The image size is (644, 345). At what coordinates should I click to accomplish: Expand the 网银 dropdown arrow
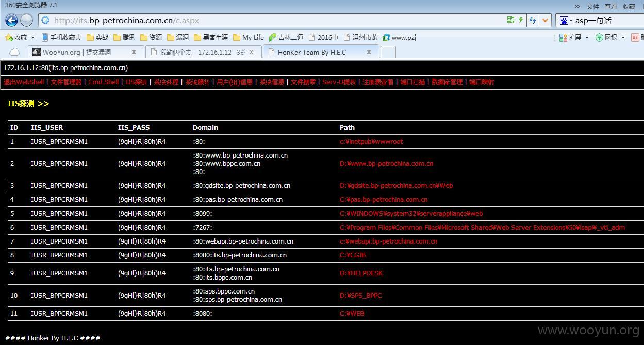point(623,37)
